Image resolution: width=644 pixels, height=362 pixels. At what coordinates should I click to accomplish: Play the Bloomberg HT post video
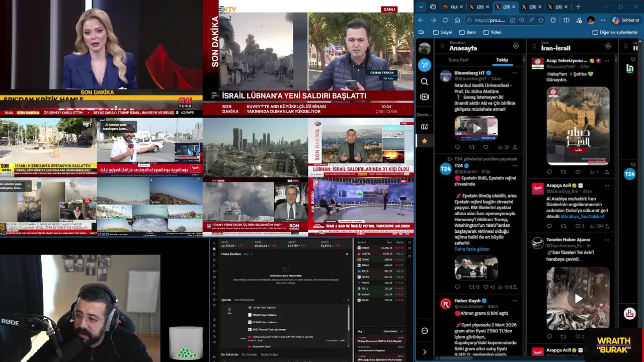pos(476,128)
